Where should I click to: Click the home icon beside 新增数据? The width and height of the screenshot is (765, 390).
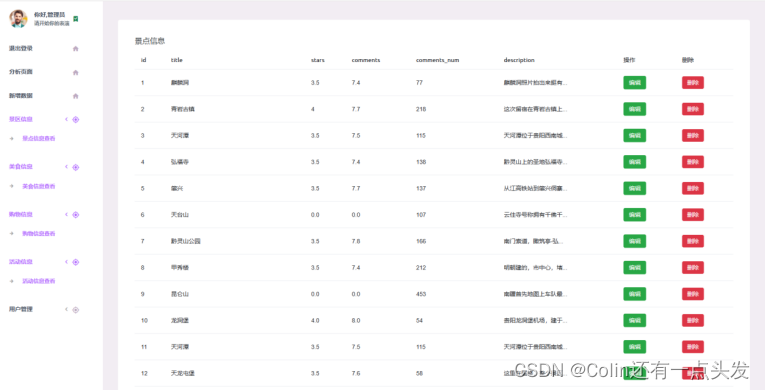point(76,96)
